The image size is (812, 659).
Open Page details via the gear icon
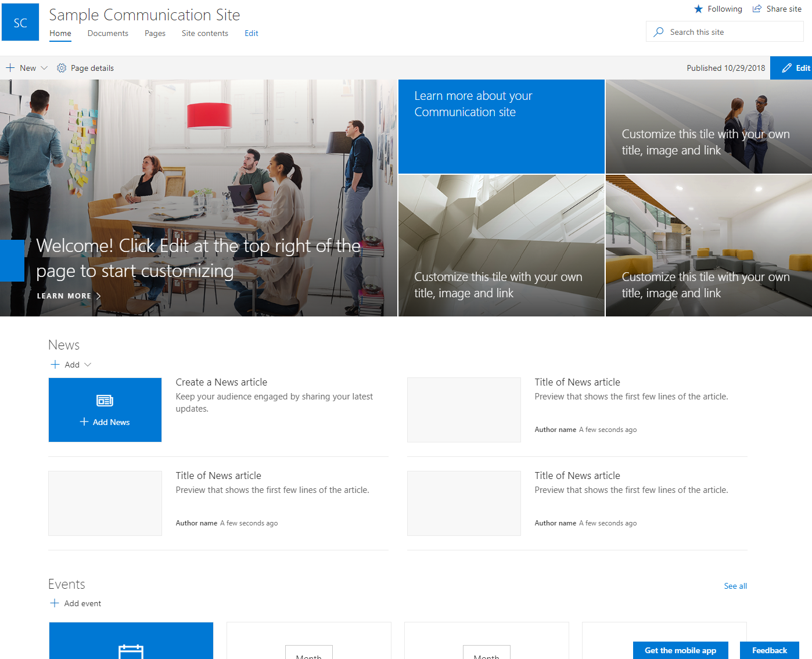click(x=61, y=68)
